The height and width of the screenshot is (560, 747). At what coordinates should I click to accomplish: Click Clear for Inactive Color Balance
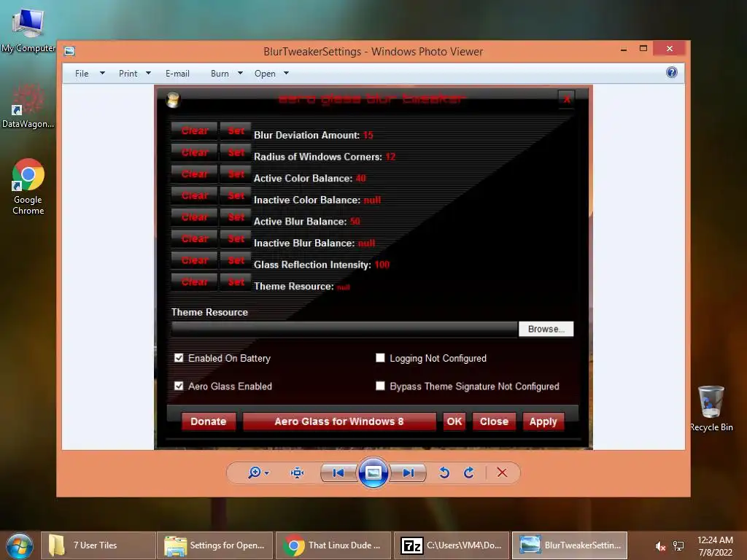pyautogui.click(x=194, y=195)
